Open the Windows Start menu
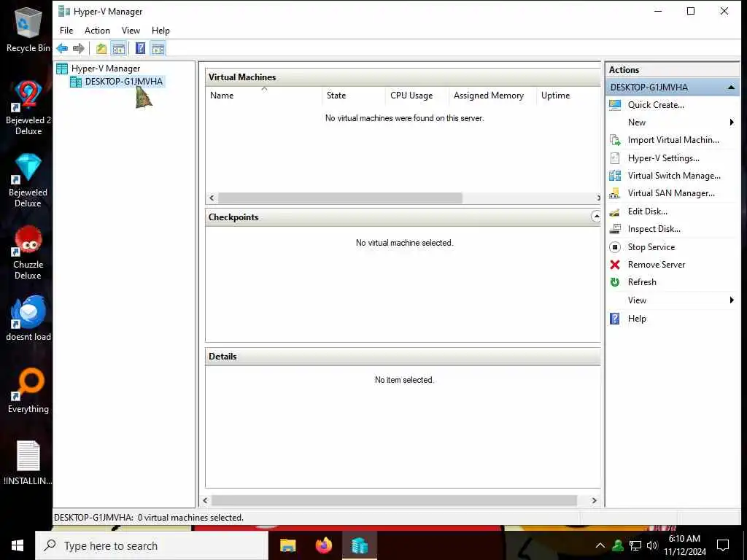 tap(18, 545)
